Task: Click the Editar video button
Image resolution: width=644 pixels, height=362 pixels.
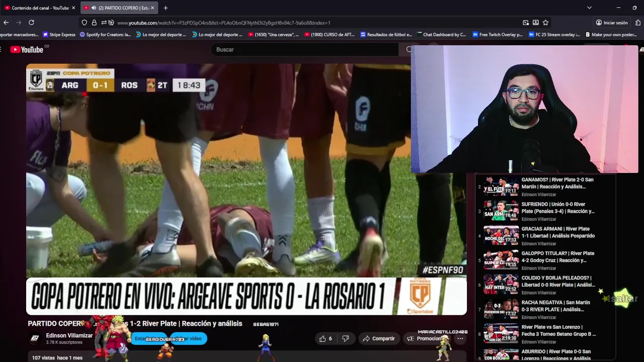Action: [188, 338]
